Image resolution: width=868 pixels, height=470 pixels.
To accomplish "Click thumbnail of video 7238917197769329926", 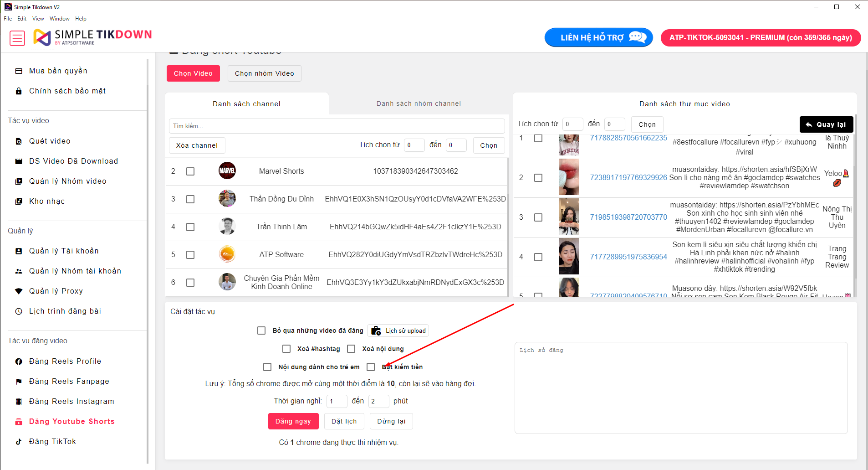I will [569, 177].
